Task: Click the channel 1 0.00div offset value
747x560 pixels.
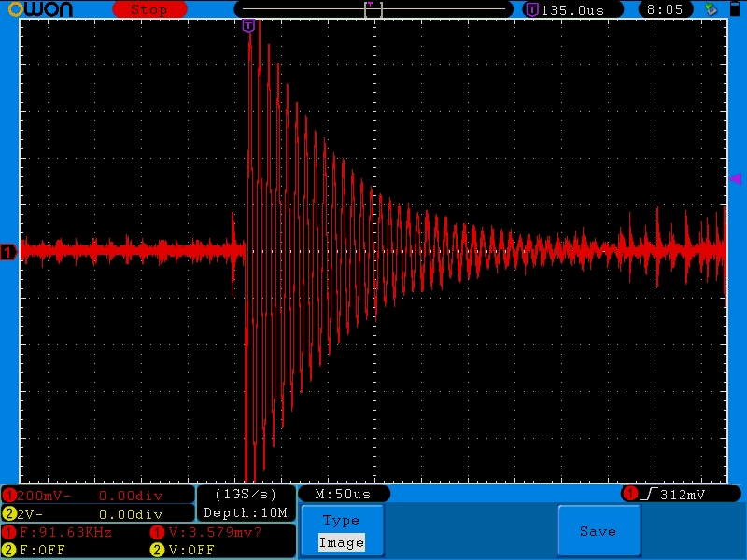Action: [x=131, y=496]
